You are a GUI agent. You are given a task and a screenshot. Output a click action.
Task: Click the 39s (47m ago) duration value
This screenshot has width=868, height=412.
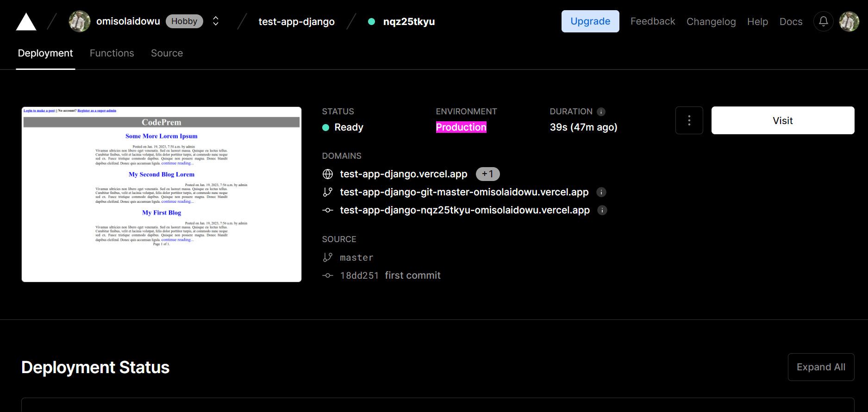(x=583, y=127)
